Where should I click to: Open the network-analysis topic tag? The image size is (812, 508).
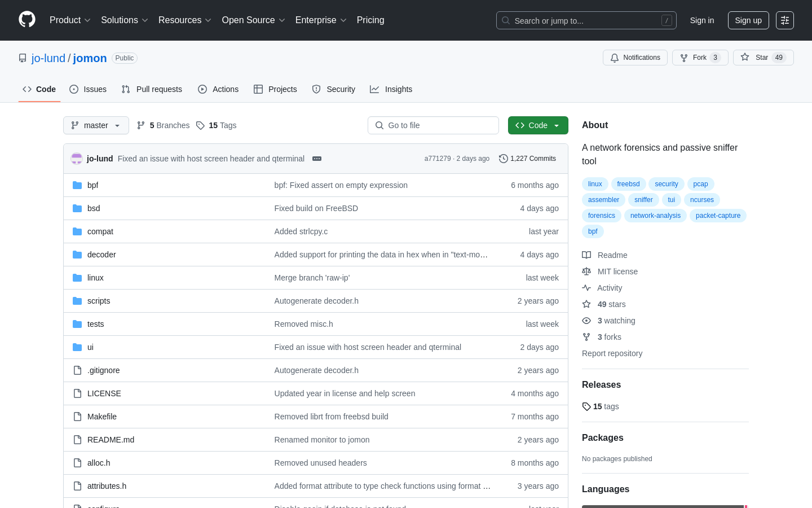pyautogui.click(x=655, y=216)
